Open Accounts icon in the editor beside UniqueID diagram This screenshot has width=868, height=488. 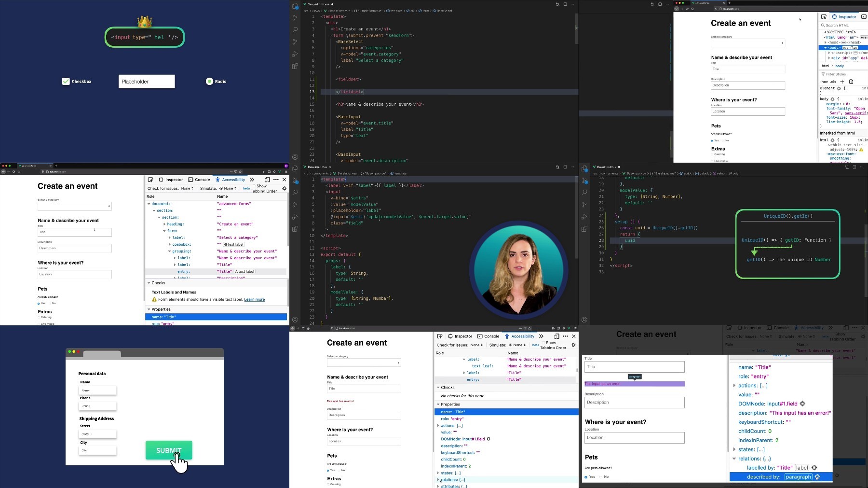(584, 320)
